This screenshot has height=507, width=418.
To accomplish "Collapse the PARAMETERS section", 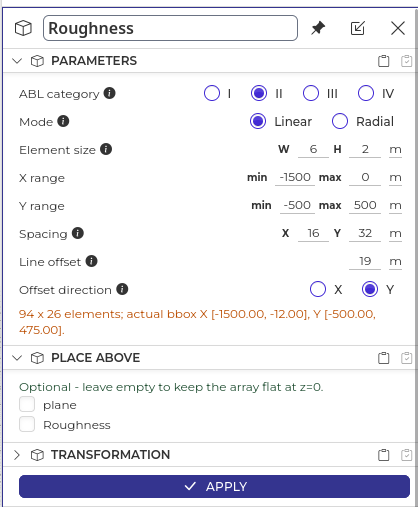I will [17, 61].
